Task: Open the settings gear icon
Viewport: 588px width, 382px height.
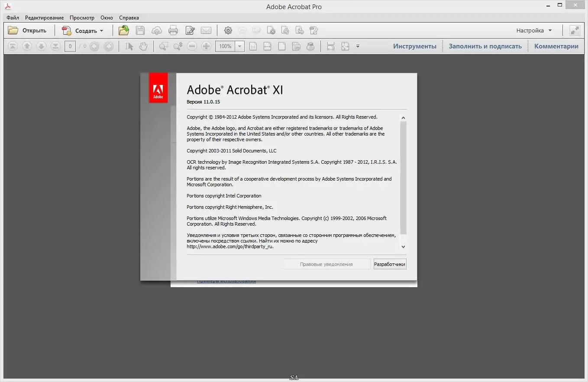Action: point(228,30)
